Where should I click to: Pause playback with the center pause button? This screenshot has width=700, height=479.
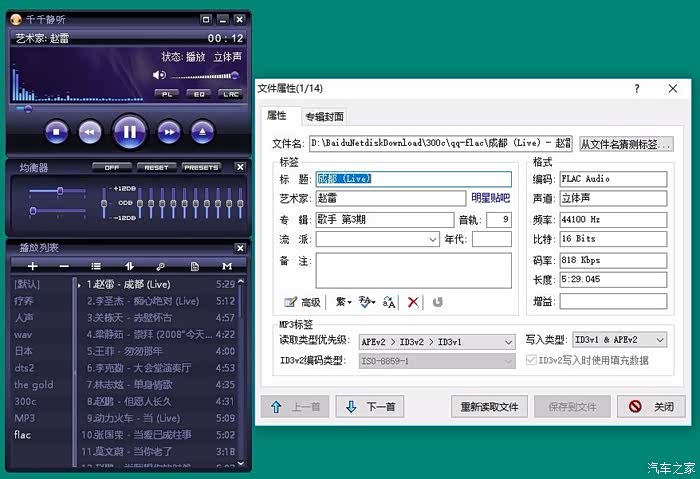pos(129,130)
